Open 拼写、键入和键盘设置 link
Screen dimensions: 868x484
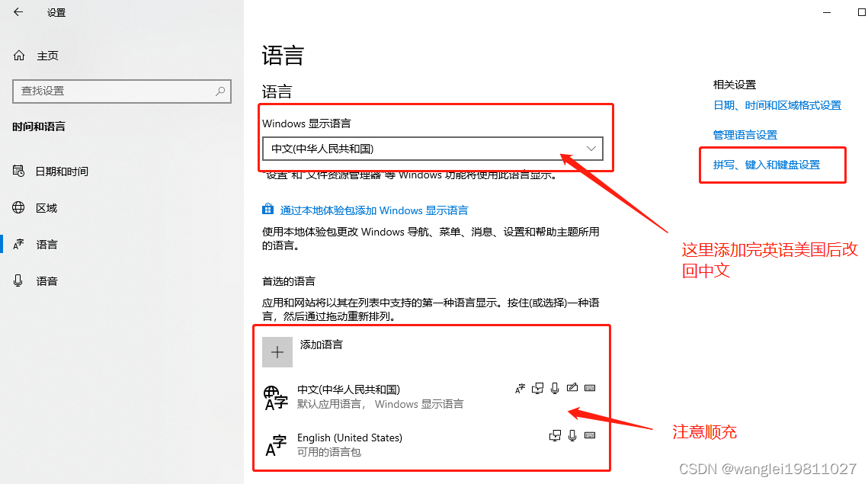tap(767, 165)
